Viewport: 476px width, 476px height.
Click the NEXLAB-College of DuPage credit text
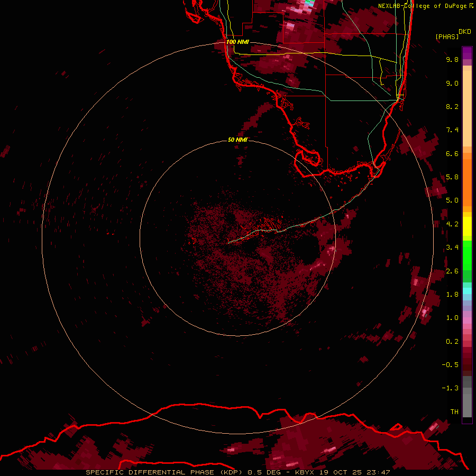(423, 6)
